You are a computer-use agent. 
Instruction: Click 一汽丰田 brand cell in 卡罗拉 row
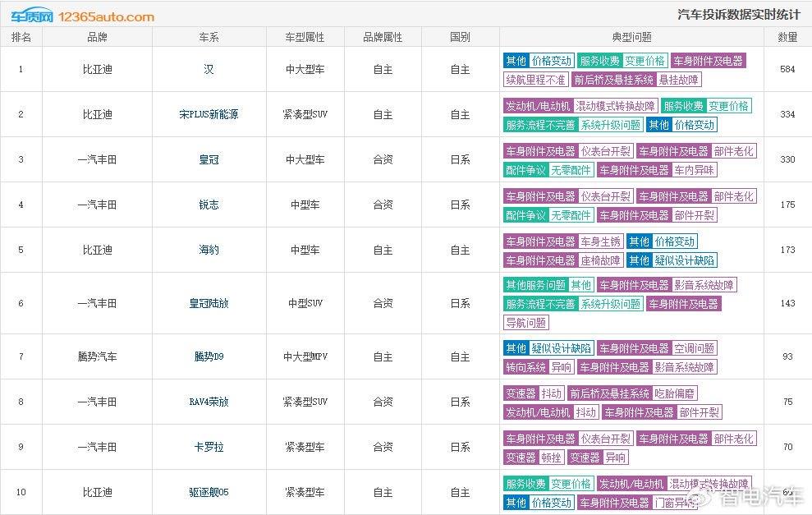(98, 447)
